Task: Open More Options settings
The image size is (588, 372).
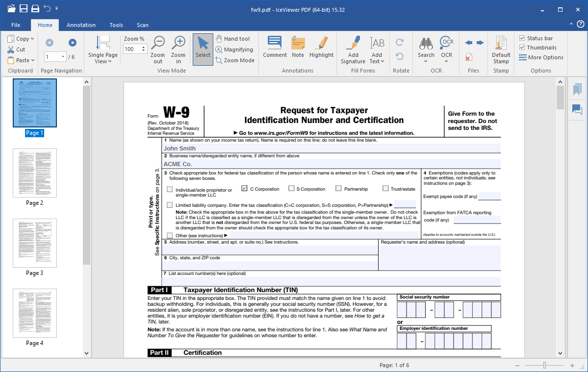Action: [x=541, y=57]
